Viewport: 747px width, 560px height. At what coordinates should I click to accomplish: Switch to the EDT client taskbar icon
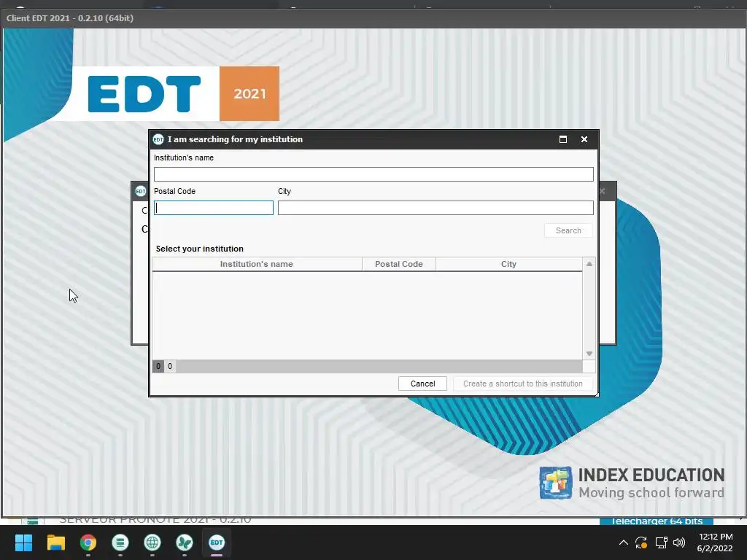216,542
